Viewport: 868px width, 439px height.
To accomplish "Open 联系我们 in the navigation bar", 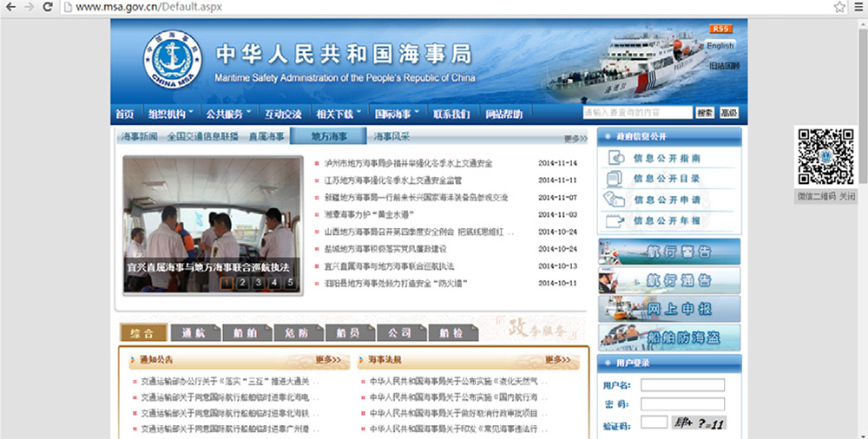I will pyautogui.click(x=451, y=114).
